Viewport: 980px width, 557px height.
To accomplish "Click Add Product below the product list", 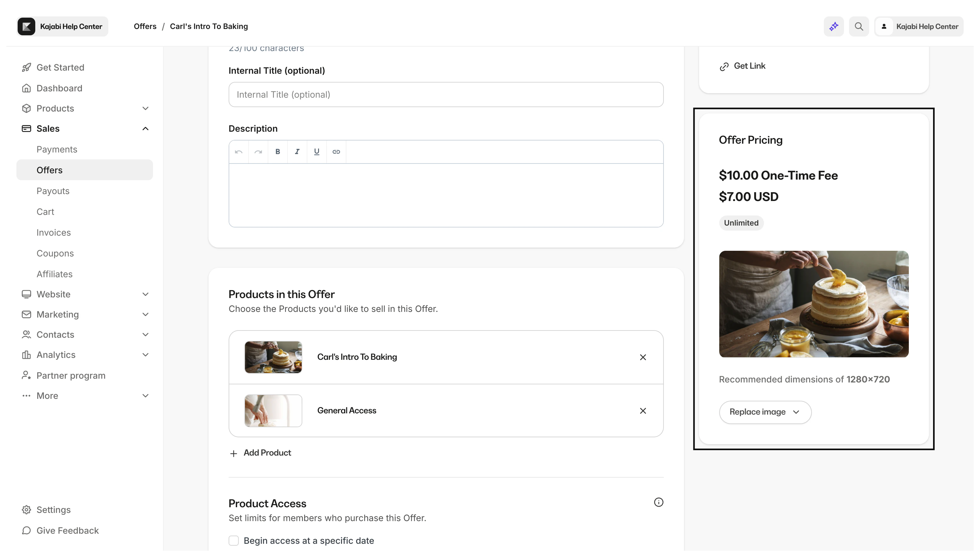I will [x=267, y=453].
